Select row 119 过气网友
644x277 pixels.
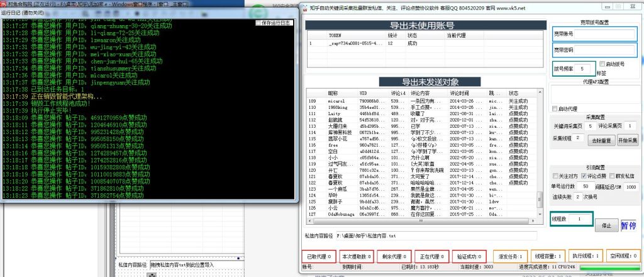tap(422, 164)
